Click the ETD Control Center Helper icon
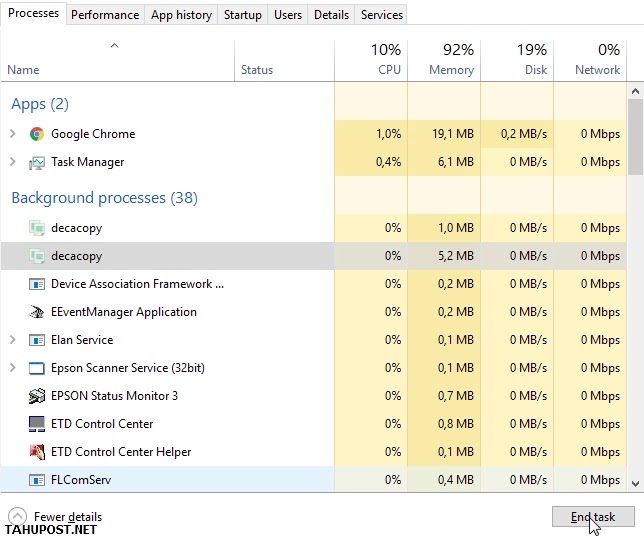Screen dimensions: 644x541 point(37,452)
